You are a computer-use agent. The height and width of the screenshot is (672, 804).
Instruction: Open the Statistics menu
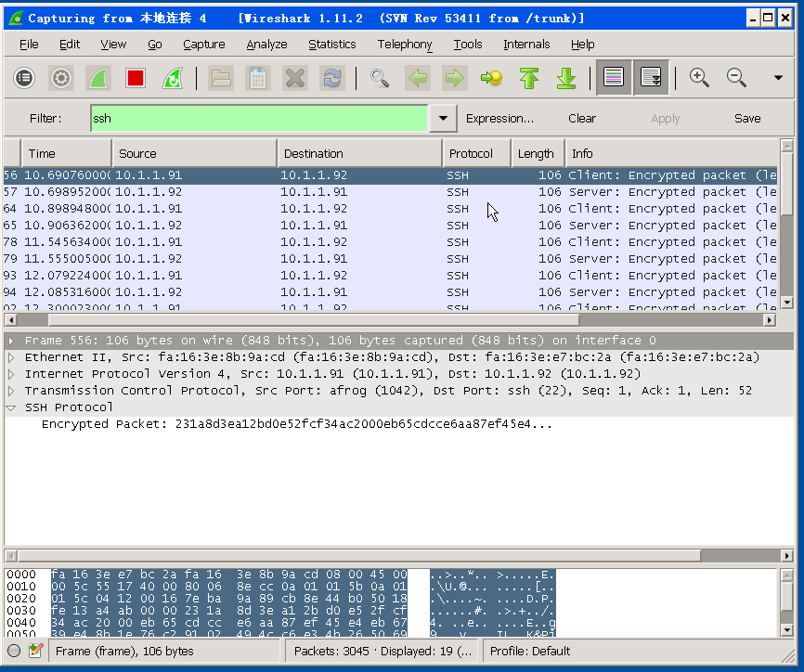point(331,45)
